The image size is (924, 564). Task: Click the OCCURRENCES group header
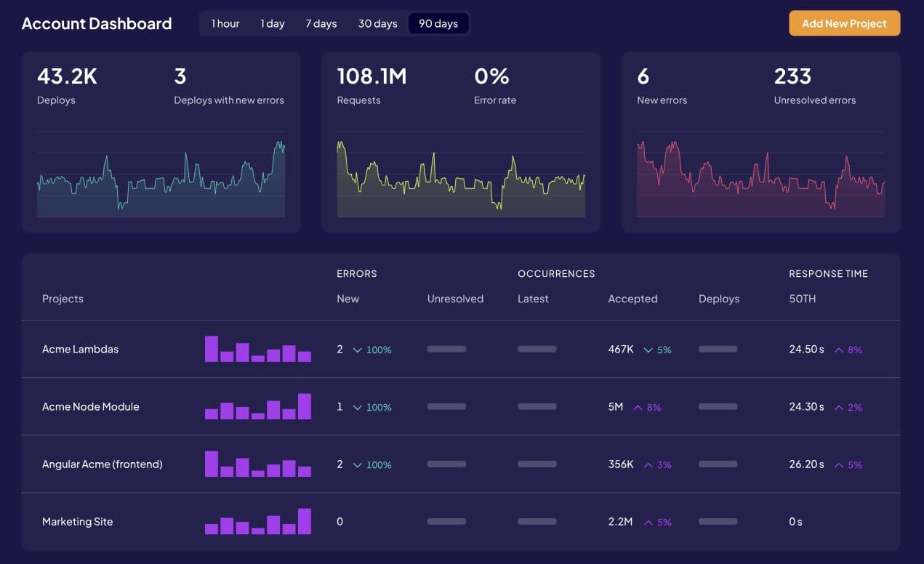(556, 274)
